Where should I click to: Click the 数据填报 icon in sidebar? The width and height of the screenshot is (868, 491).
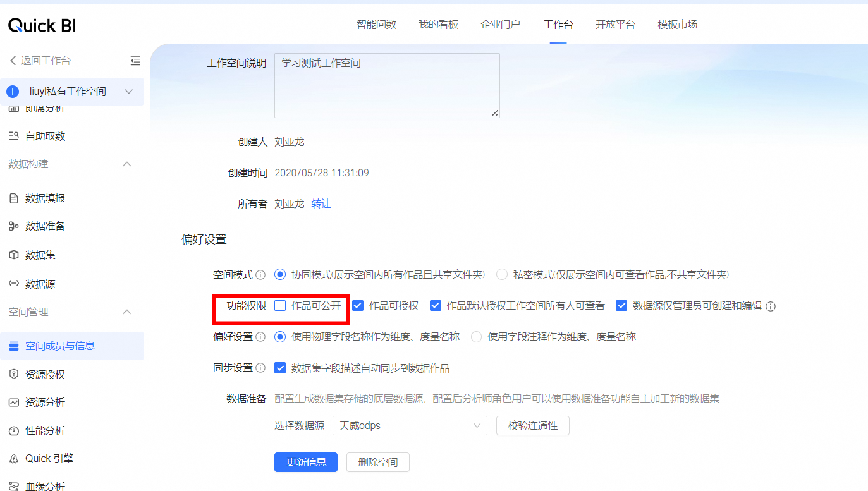click(x=13, y=198)
